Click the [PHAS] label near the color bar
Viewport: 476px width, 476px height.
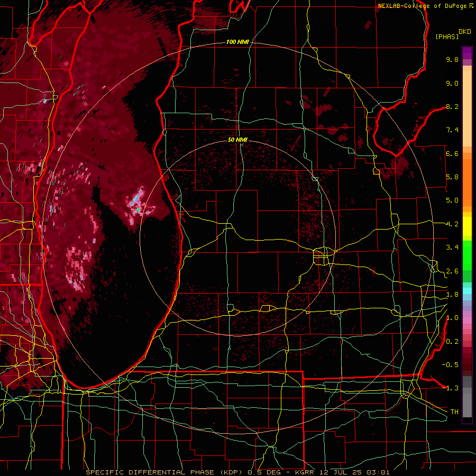click(447, 36)
